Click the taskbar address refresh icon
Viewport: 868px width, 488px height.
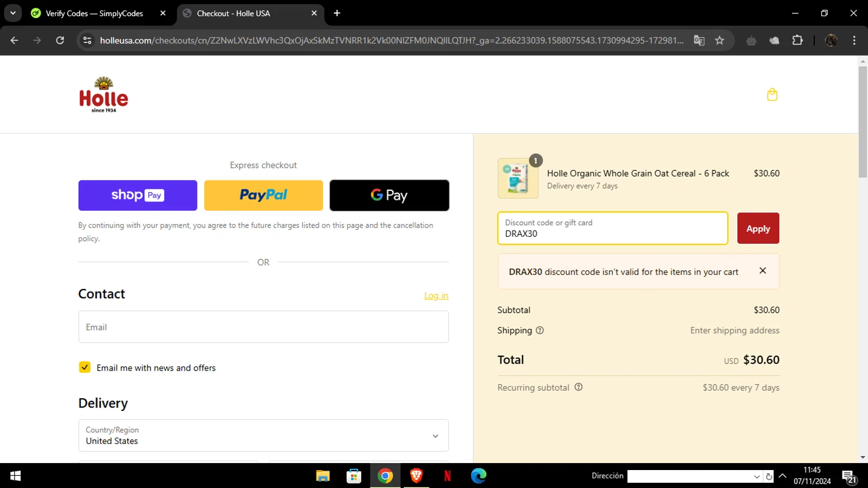coord(768,476)
